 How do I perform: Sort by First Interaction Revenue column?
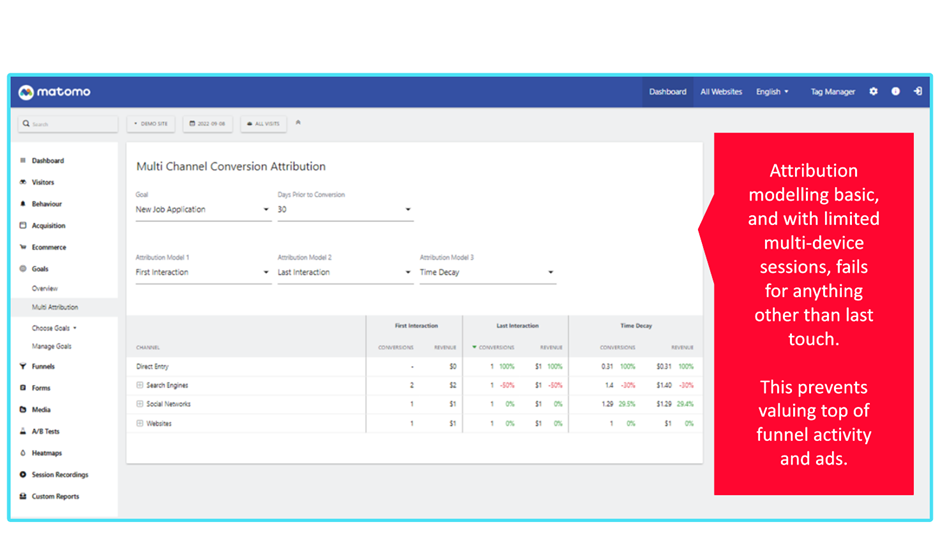tap(445, 347)
